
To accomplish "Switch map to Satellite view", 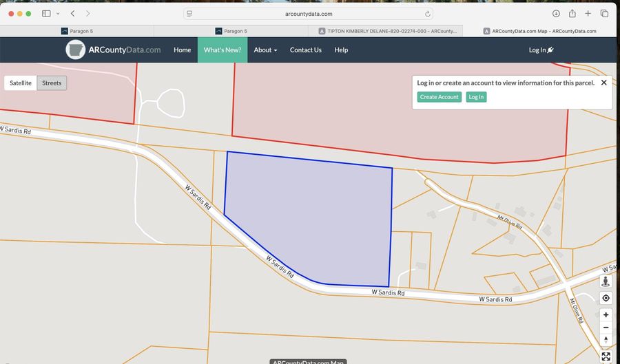I will click(x=21, y=83).
